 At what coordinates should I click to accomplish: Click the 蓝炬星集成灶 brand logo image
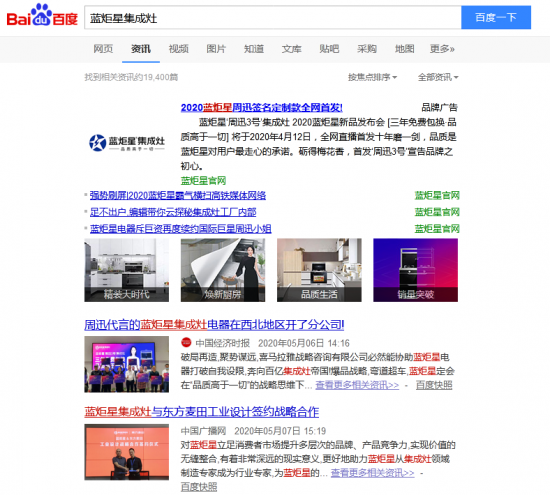(x=127, y=143)
